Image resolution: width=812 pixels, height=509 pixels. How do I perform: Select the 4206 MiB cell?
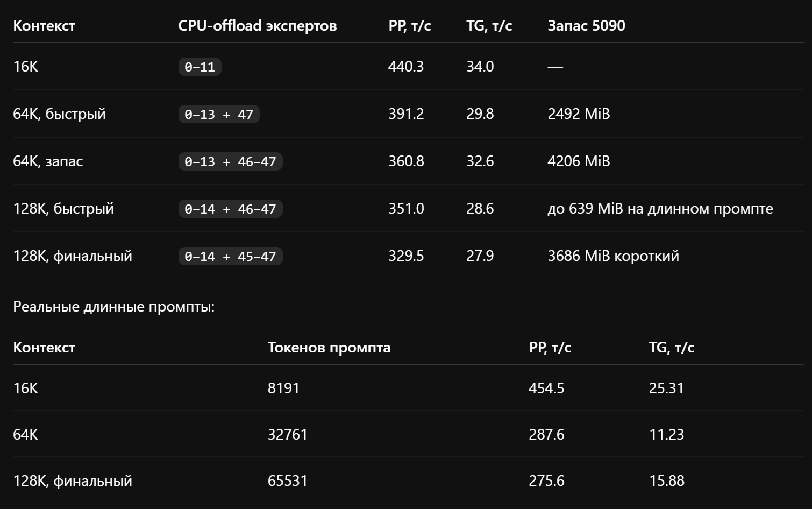579,161
